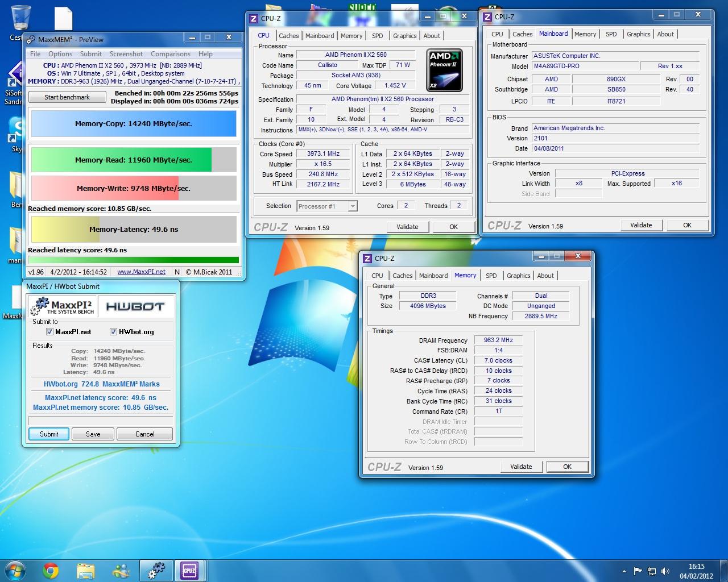Screen dimensions: 728x582
Task: Click OK in CPU-Z CPU window
Action: (453, 227)
